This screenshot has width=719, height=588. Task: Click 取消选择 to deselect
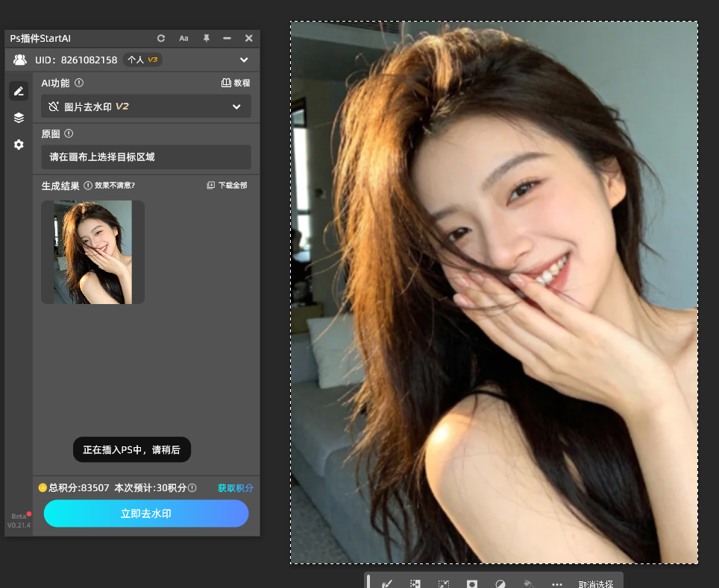click(x=596, y=584)
